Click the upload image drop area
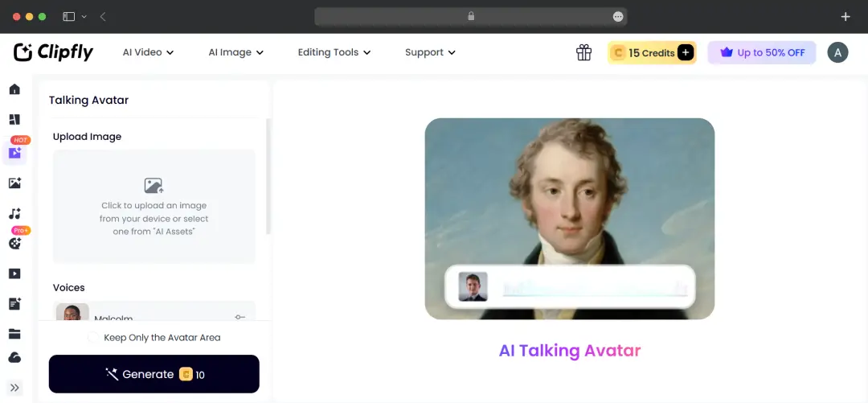Image resolution: width=868 pixels, height=403 pixels. tap(154, 206)
